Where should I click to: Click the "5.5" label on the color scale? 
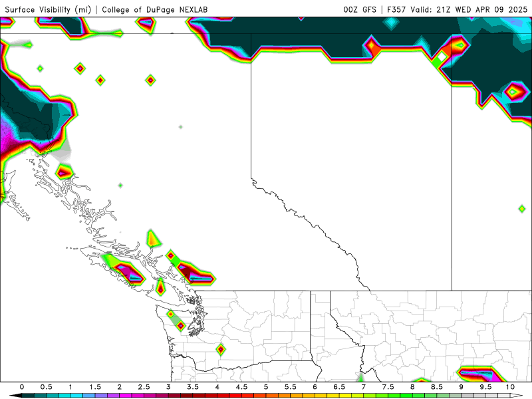pyautogui.click(x=291, y=387)
